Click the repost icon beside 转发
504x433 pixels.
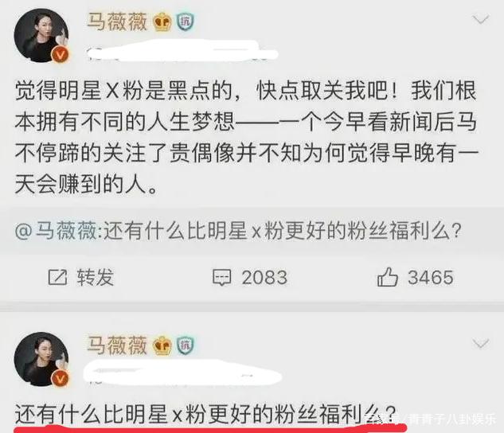[58, 277]
